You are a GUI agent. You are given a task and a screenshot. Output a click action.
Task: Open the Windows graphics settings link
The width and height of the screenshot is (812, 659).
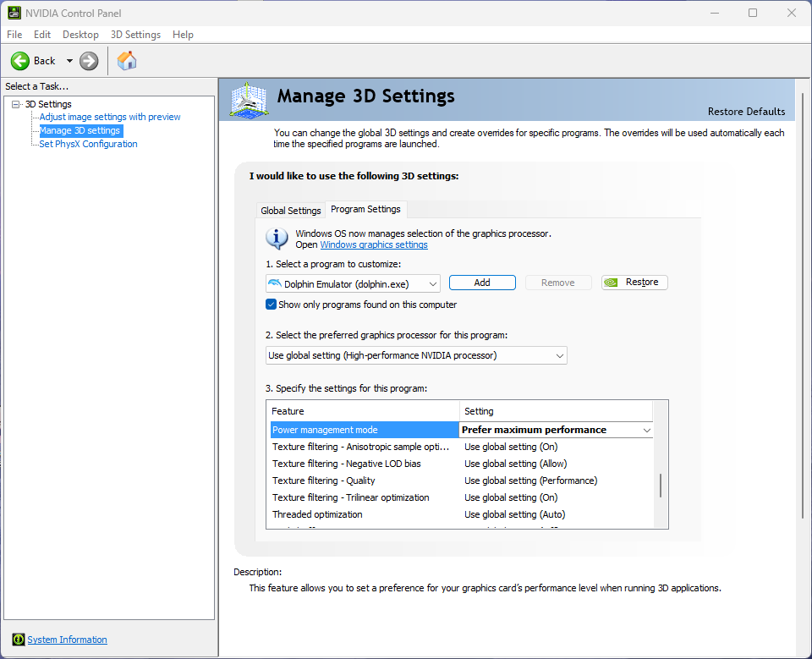point(374,244)
